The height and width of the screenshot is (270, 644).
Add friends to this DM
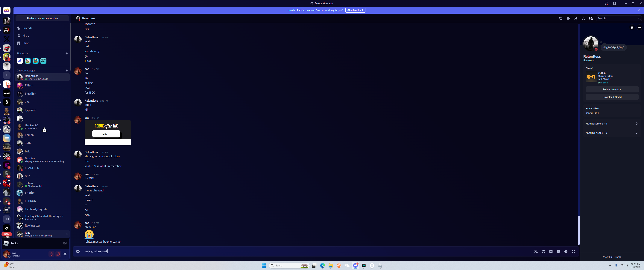[583, 18]
